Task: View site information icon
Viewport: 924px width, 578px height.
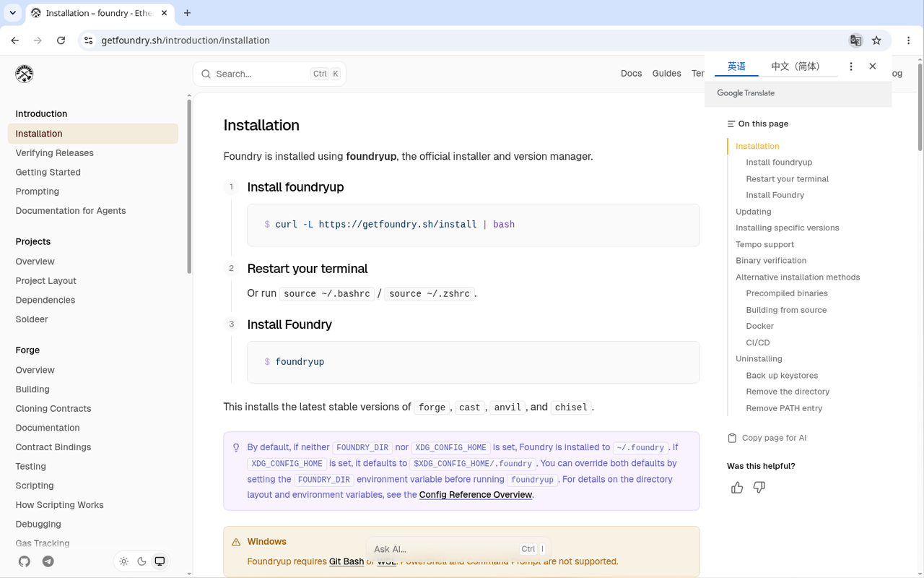Action: (88, 40)
